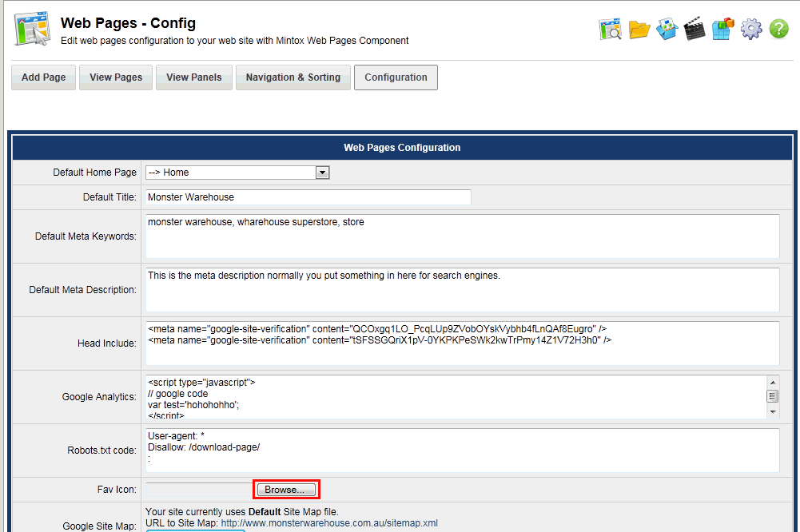The width and height of the screenshot is (800, 532).
Task: Open help with the green question mark
Action: coord(779,29)
